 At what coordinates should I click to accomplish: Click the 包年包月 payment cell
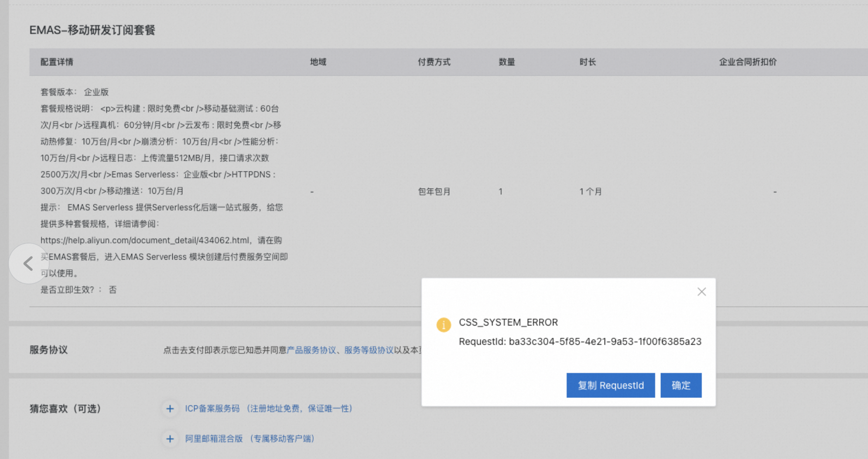[434, 192]
